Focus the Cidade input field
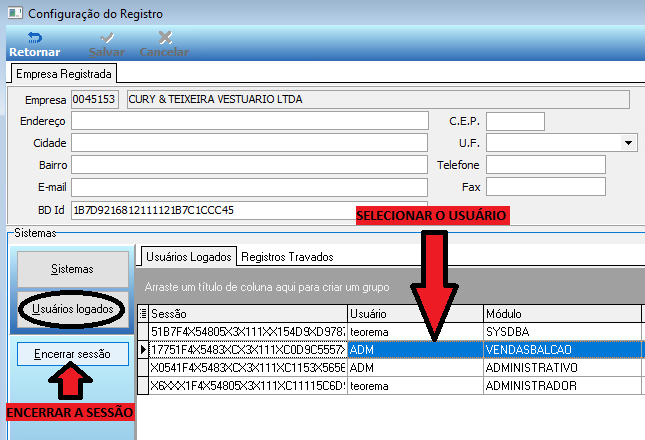The width and height of the screenshot is (645, 440). 249,143
